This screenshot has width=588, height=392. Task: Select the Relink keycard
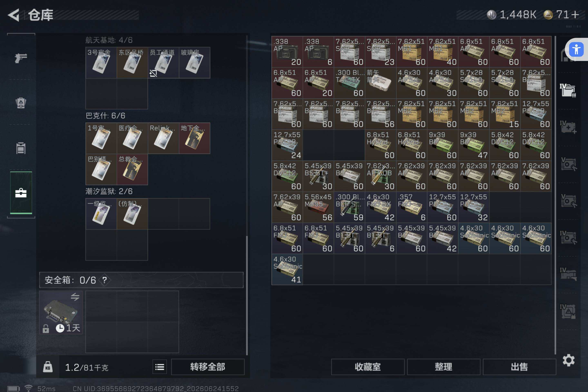(163, 138)
